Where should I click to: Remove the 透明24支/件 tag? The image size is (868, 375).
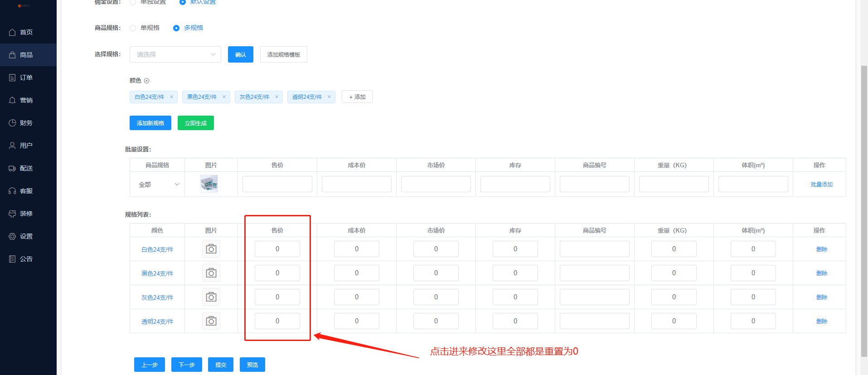[329, 97]
